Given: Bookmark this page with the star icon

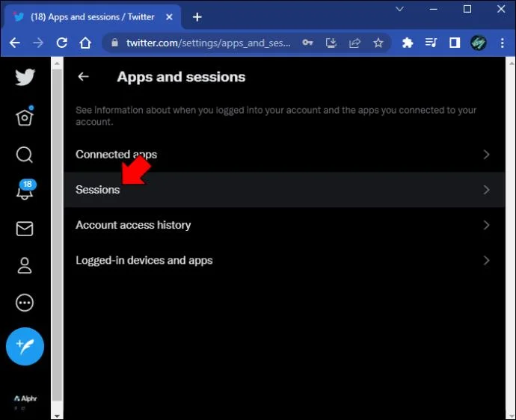Looking at the screenshot, I should [378, 43].
